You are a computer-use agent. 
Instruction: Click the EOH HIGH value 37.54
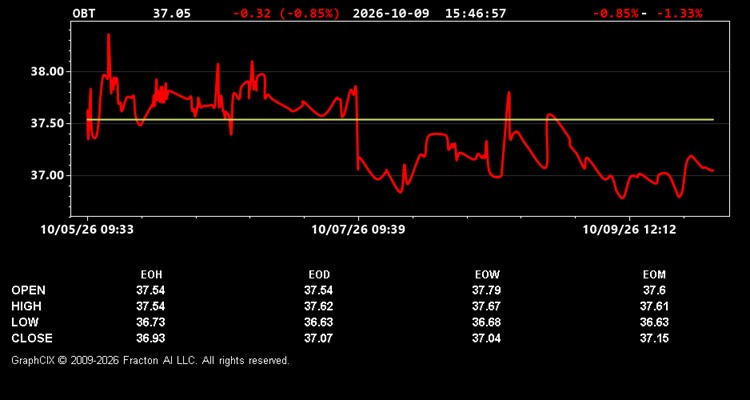[x=151, y=306]
